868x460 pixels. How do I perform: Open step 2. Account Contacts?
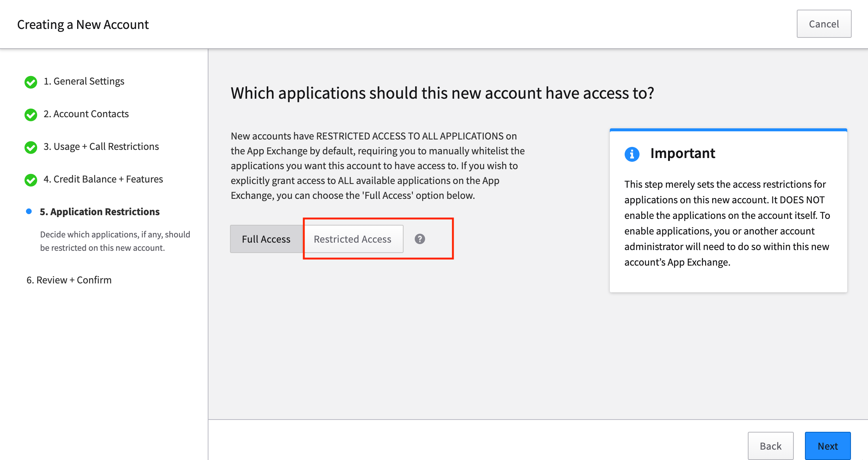[86, 114]
